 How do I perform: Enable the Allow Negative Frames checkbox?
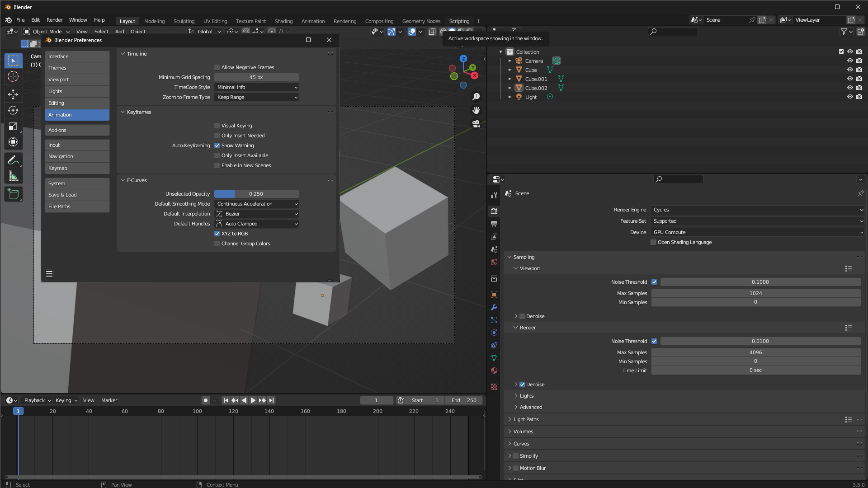click(x=217, y=67)
